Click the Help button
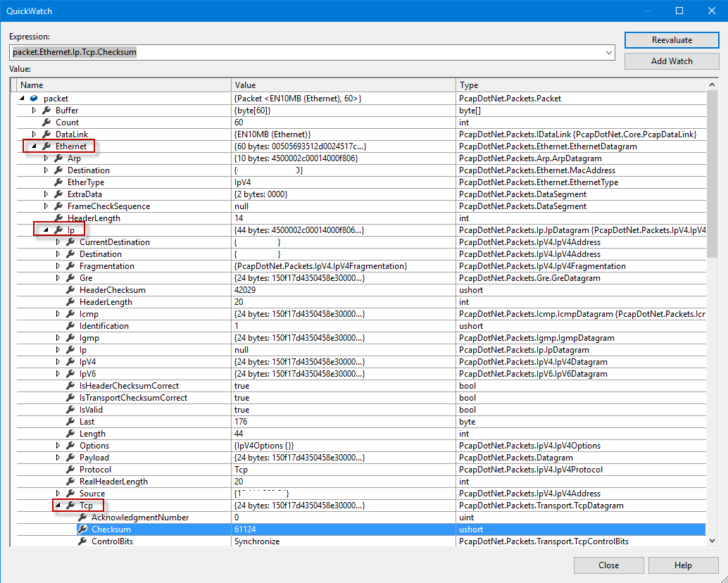 [682, 565]
